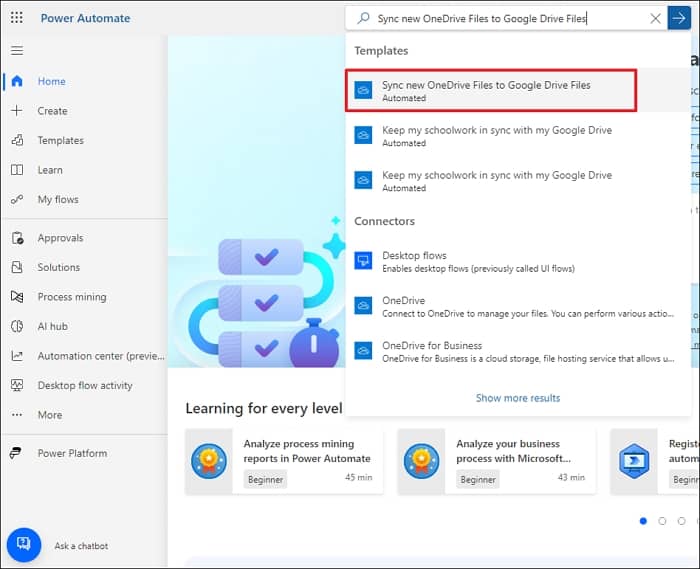The image size is (700, 569).
Task: Open Solutions in the sidebar
Action: click(85, 267)
